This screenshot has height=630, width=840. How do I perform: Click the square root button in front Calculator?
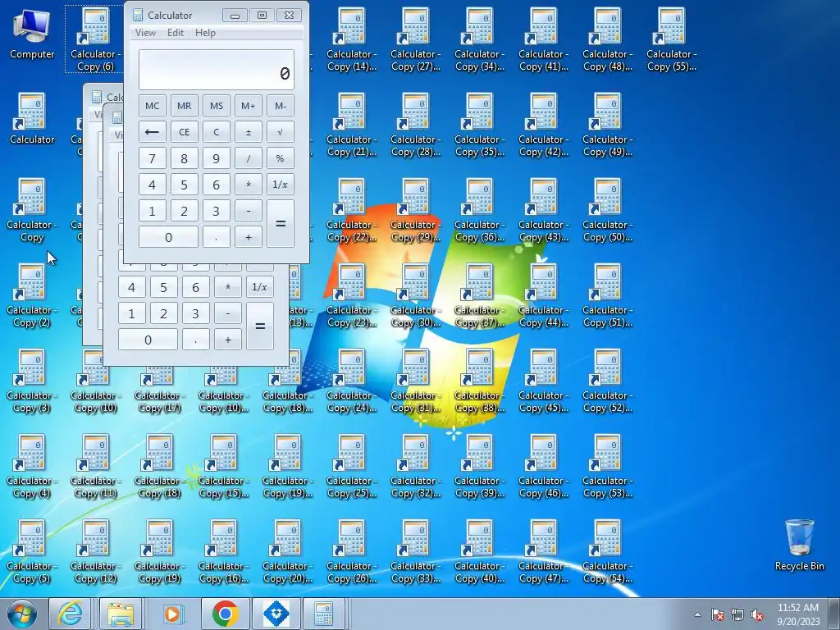[x=281, y=132]
